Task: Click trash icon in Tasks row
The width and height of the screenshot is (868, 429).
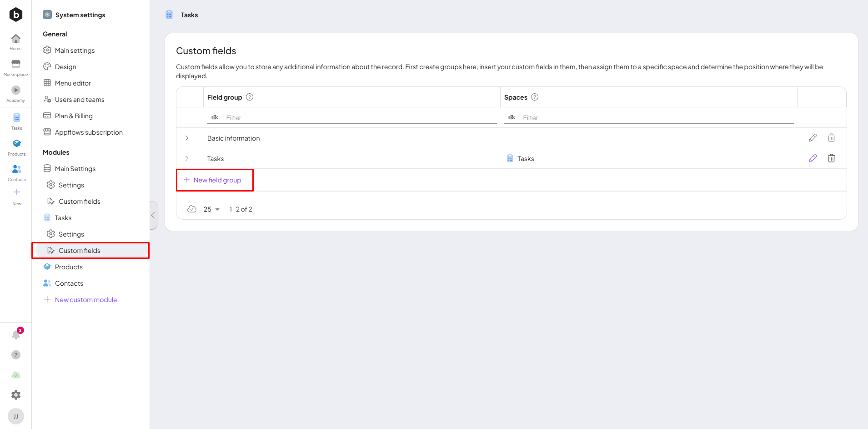Action: [831, 158]
